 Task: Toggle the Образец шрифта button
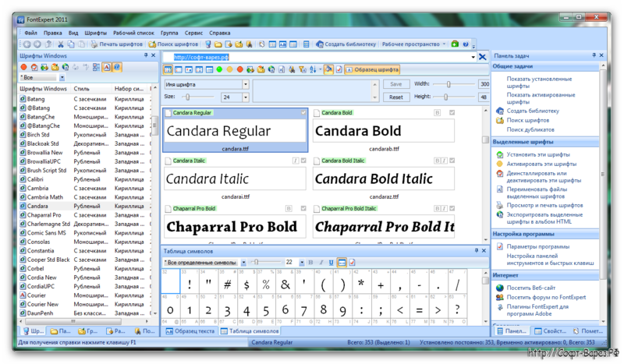[372, 69]
